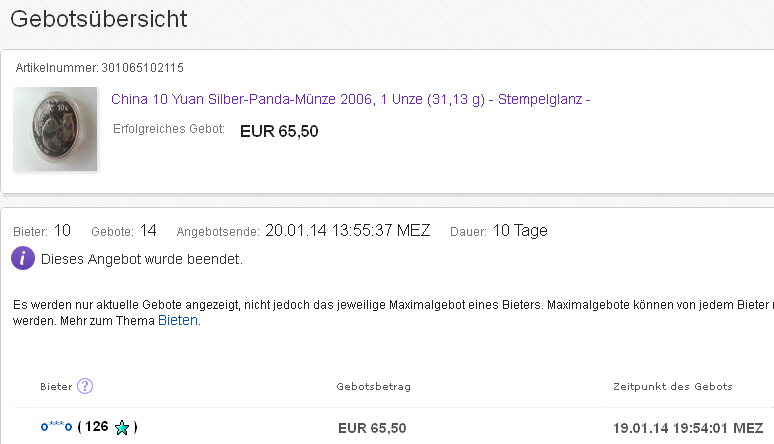The image size is (774, 444).
Task: Click the bid timestamp 19.01.14 19:54:01
Action: pos(685,428)
